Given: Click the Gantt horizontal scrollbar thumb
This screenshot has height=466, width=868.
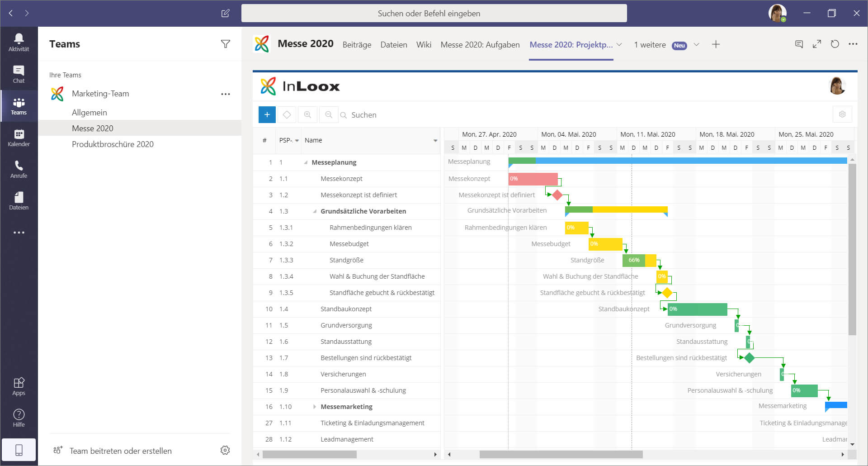Looking at the screenshot, I should [x=561, y=454].
